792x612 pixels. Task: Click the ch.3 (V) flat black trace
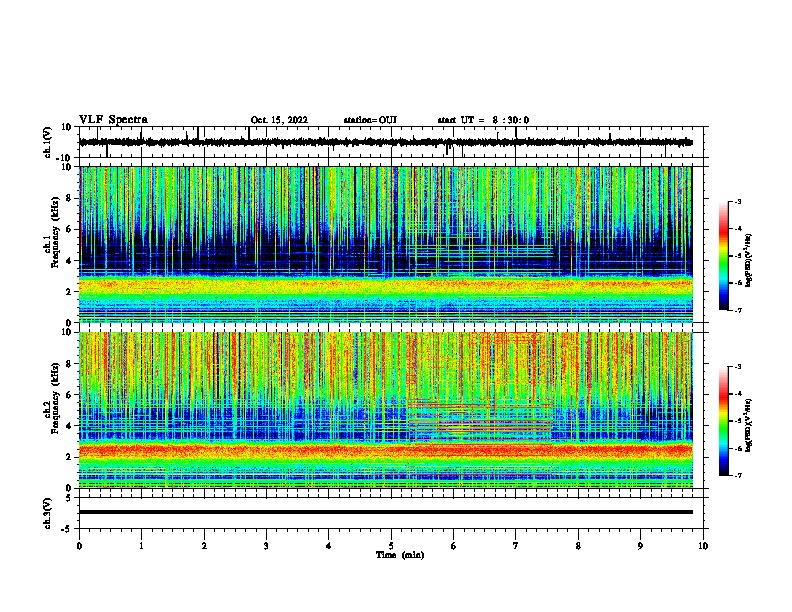click(386, 512)
